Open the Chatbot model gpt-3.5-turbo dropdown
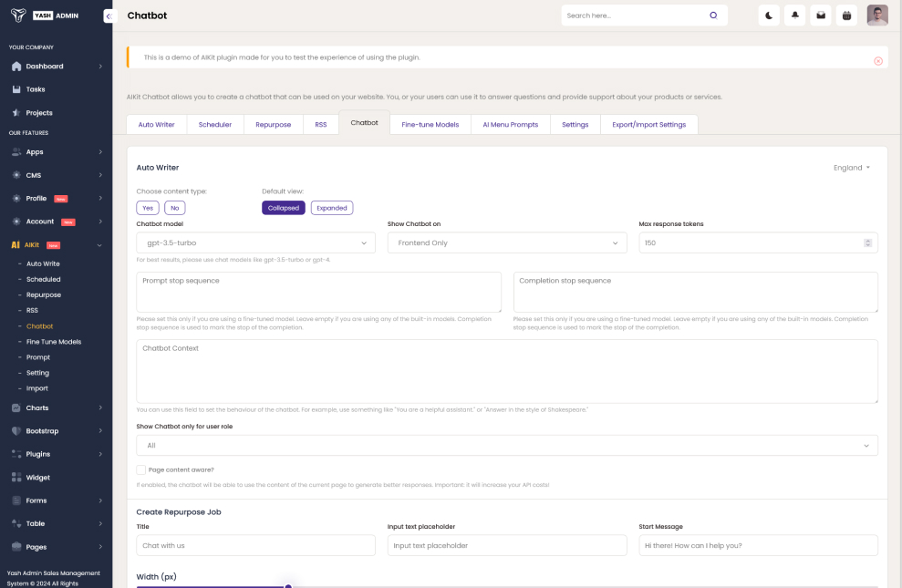The height and width of the screenshot is (588, 902). pos(255,243)
